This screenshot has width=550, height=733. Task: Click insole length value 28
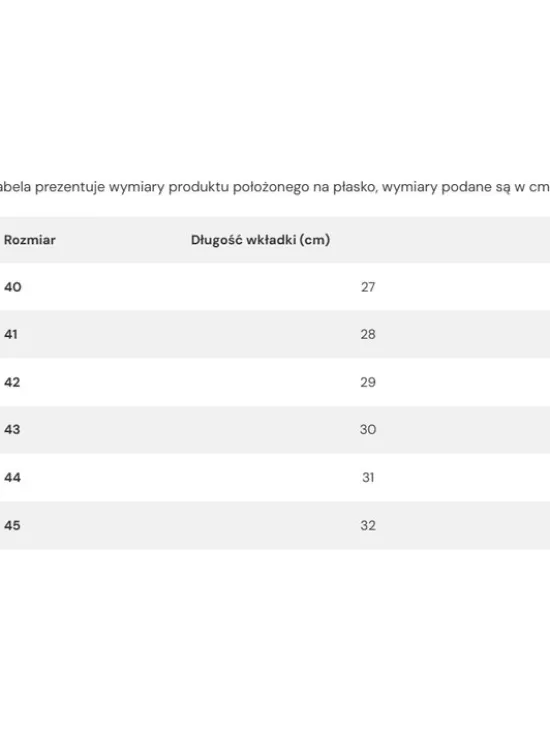(x=368, y=335)
